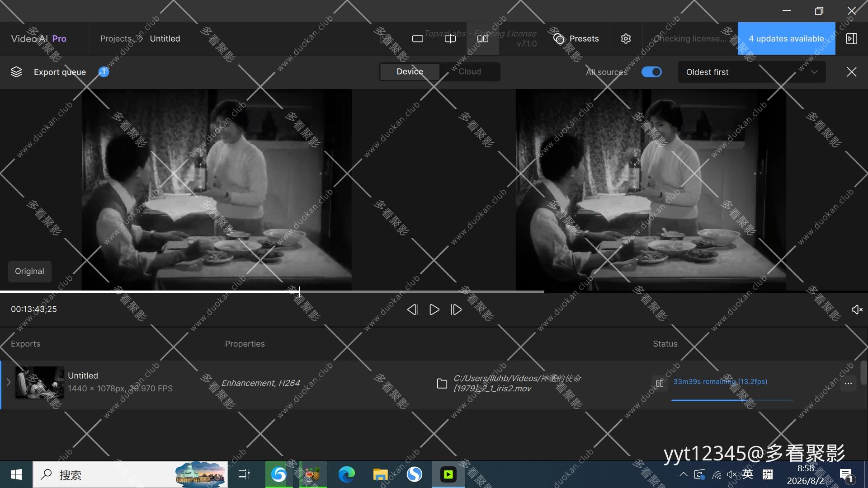The image size is (868, 488).
Task: Click the Untitled export thumbnail
Action: 40,382
